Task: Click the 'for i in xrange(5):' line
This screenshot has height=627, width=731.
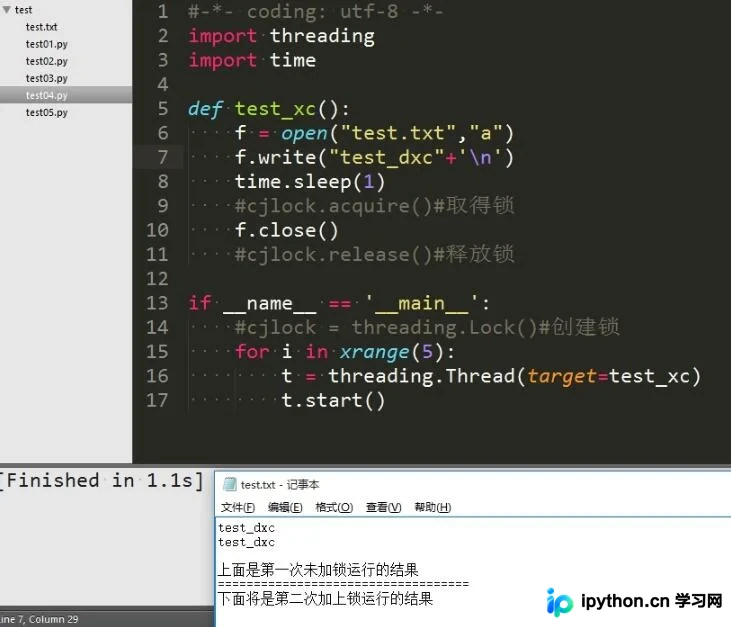Action: [345, 352]
